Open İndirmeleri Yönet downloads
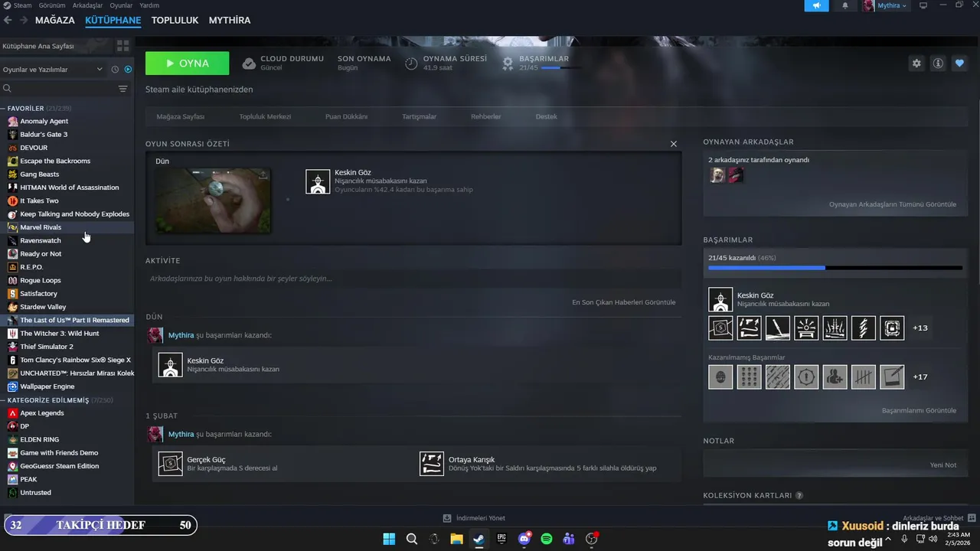The height and width of the screenshot is (551, 980). (x=475, y=518)
